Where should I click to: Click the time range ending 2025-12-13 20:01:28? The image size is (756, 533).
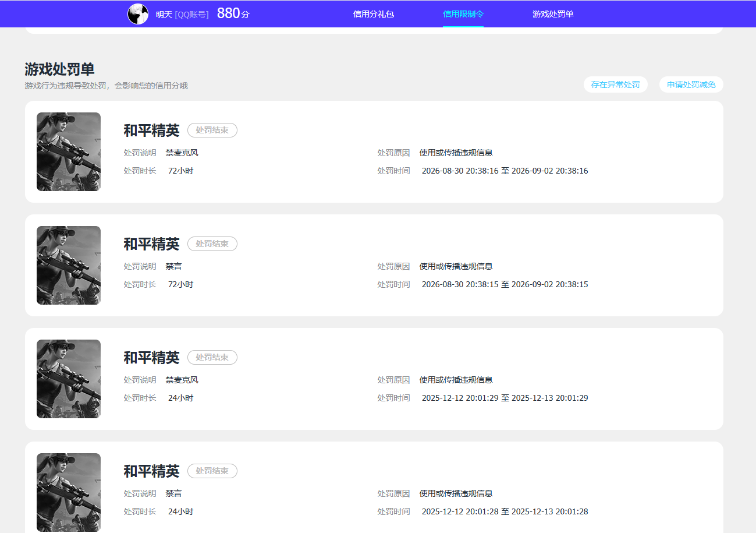[505, 511]
